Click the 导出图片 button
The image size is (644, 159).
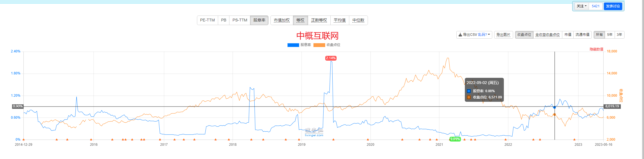click(504, 35)
